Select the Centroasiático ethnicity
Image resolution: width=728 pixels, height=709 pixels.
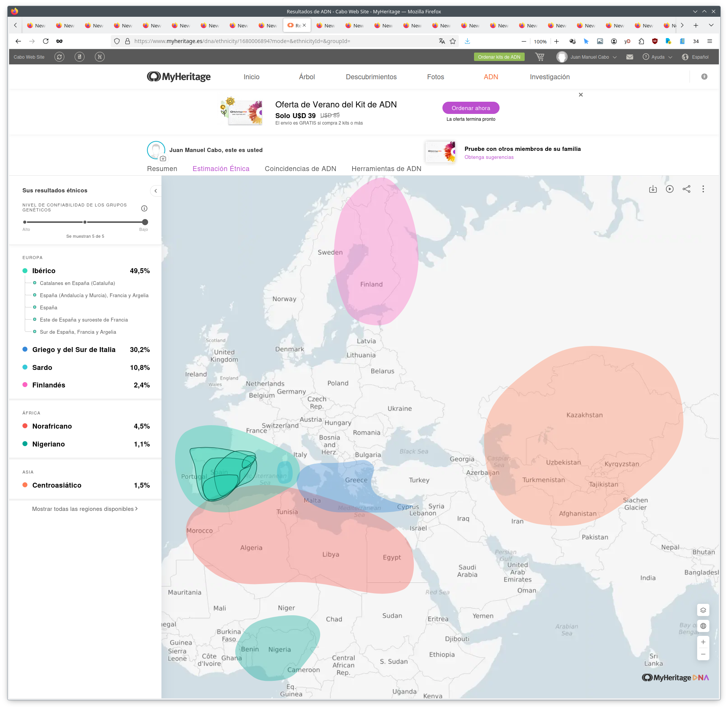point(86,485)
